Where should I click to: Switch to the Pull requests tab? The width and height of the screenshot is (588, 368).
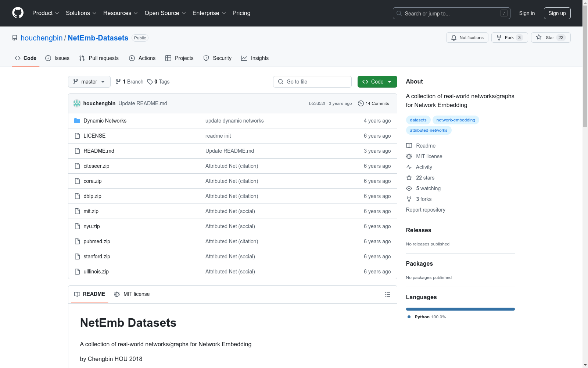coord(99,58)
